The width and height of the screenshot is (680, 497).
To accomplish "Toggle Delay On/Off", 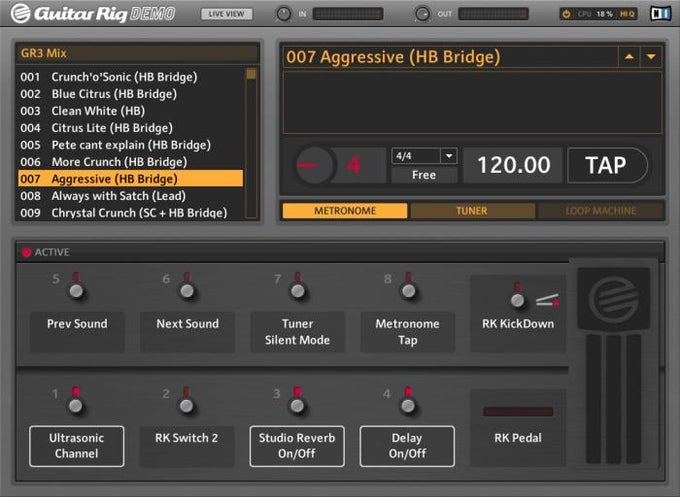I will coord(407,446).
